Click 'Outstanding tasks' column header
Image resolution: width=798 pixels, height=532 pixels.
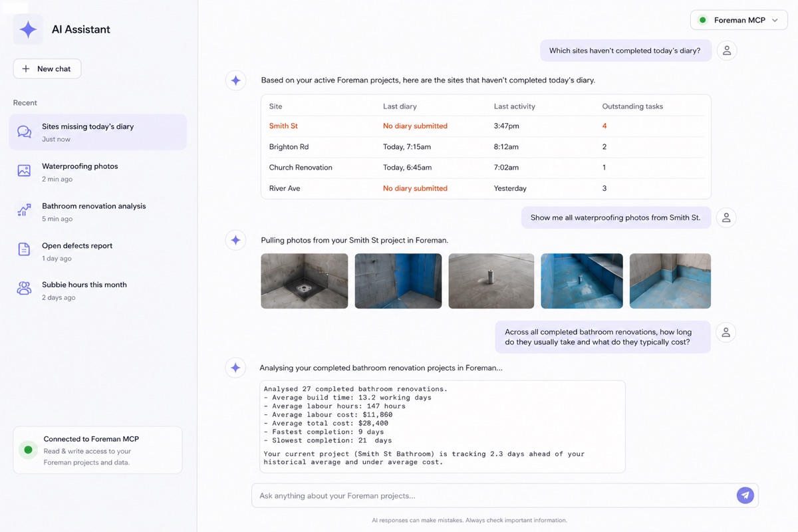(x=632, y=106)
